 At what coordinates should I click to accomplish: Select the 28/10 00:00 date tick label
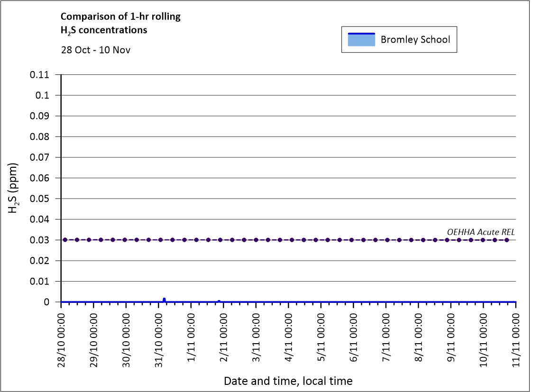pos(62,337)
